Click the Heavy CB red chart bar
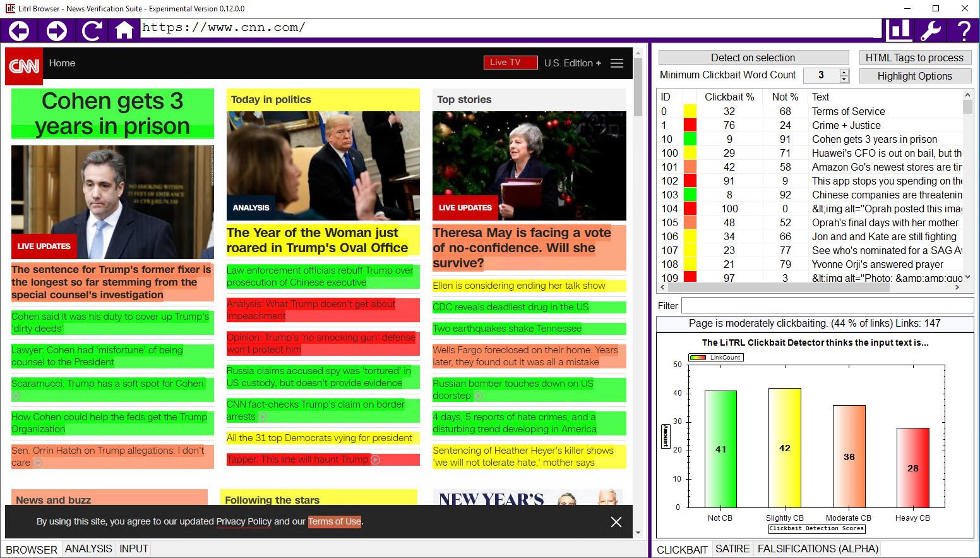The width and height of the screenshot is (980, 558). [x=913, y=468]
